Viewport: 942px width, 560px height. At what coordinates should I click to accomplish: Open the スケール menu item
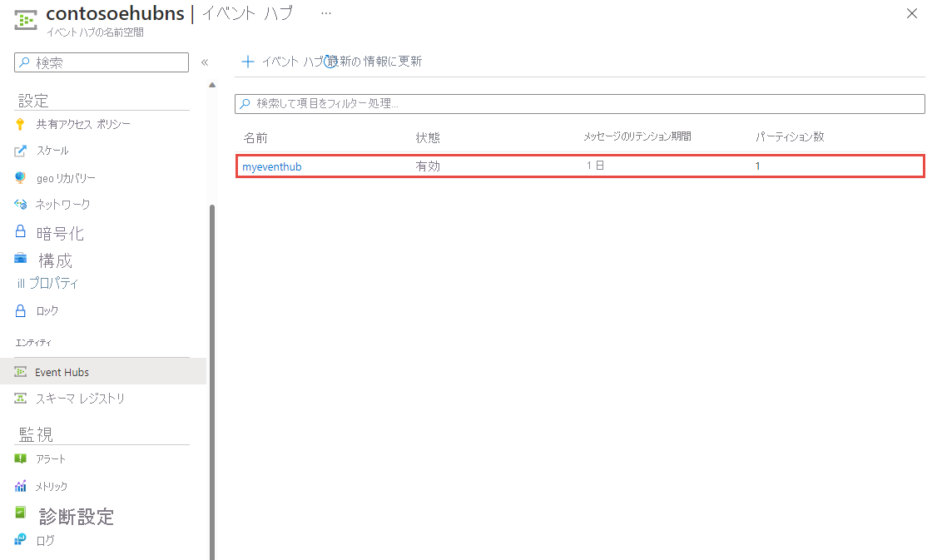52,151
